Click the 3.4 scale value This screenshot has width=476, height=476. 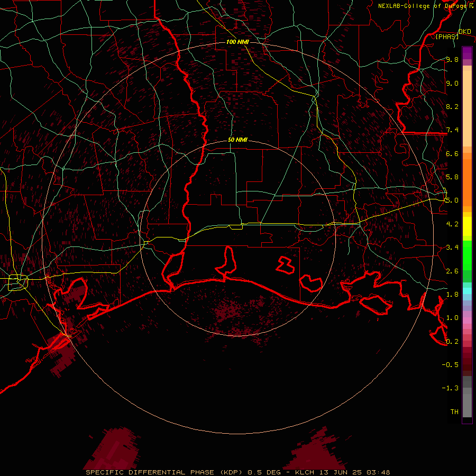452,247
